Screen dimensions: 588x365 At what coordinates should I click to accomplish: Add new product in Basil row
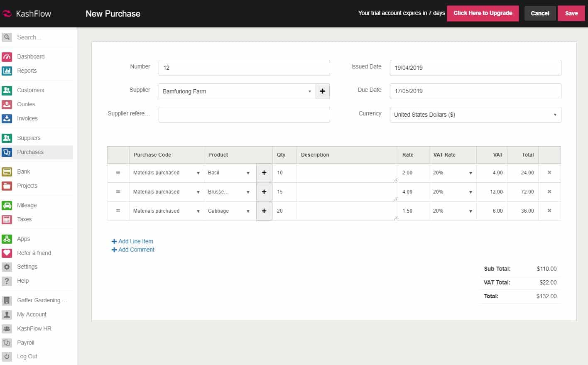click(x=264, y=173)
